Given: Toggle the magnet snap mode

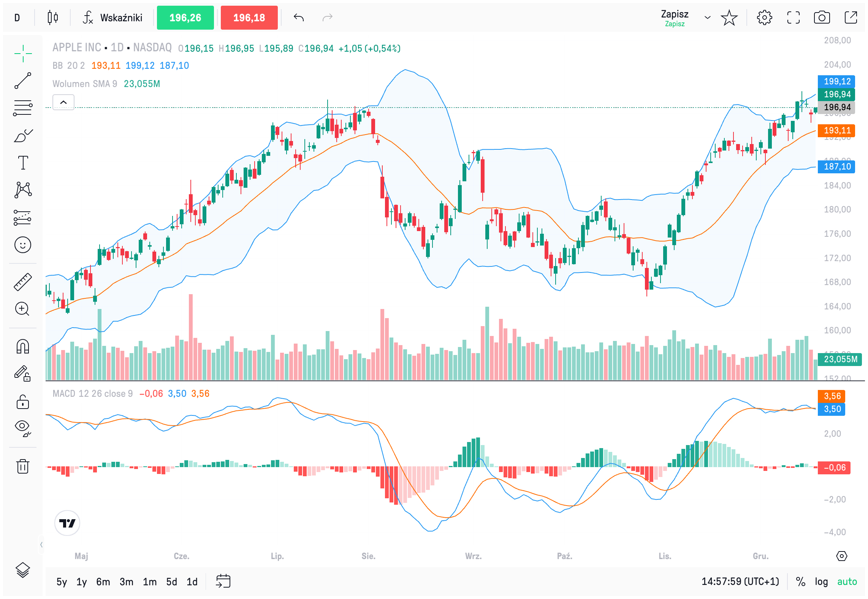Looking at the screenshot, I should pos(23,346).
